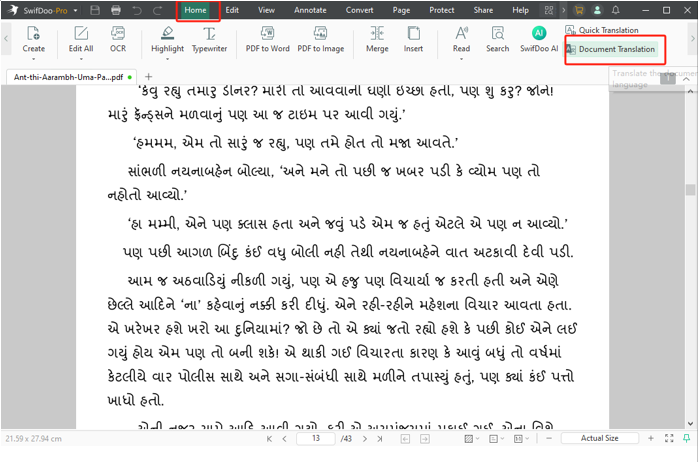Open the Convert tab
Viewport: 698px width, 462px height.
coord(359,10)
